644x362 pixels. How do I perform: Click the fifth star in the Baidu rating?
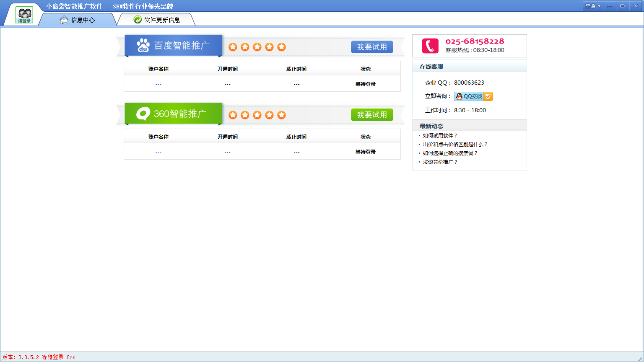click(281, 47)
